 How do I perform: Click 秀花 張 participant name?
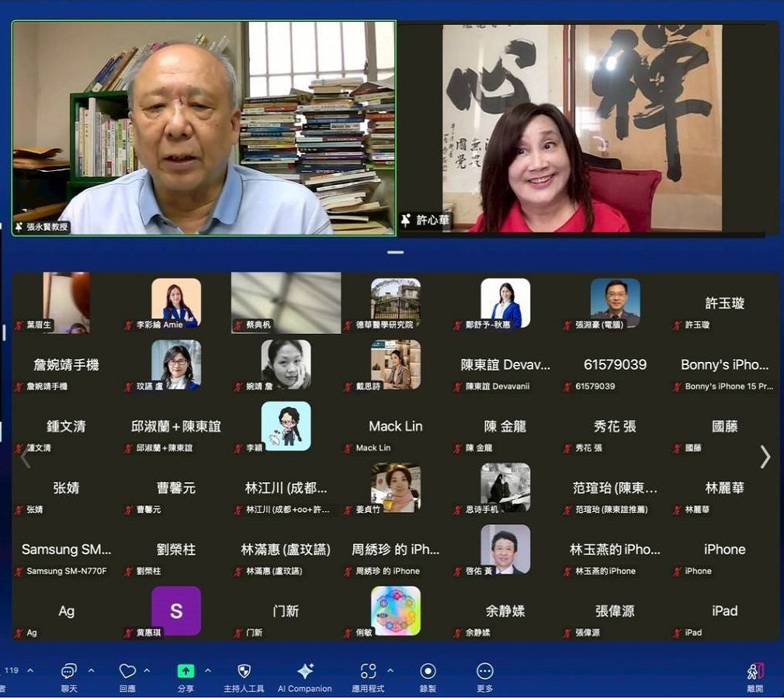click(x=615, y=427)
